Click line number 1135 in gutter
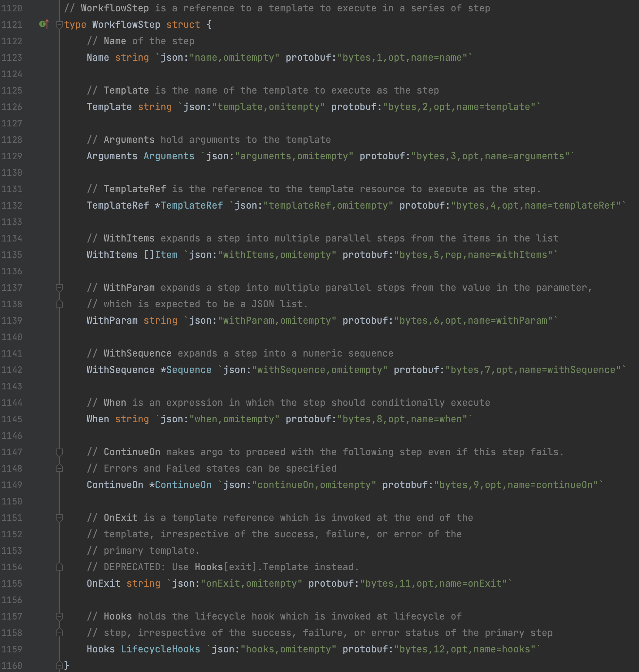This screenshot has height=672, width=639. coord(12,255)
